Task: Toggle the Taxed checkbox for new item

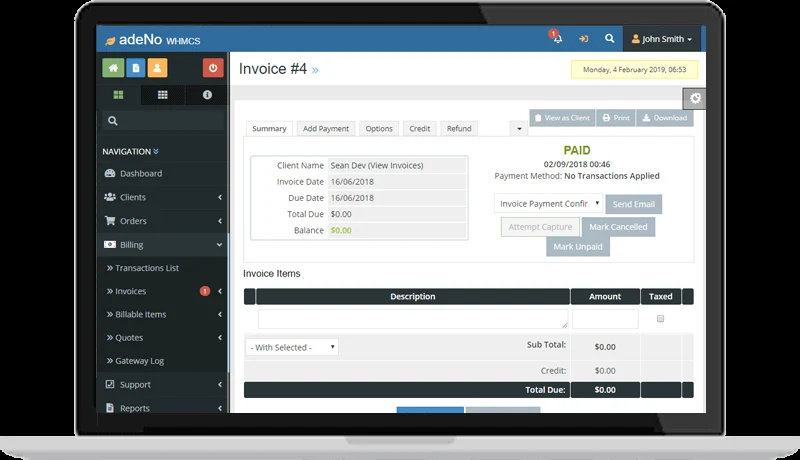Action: (x=660, y=319)
